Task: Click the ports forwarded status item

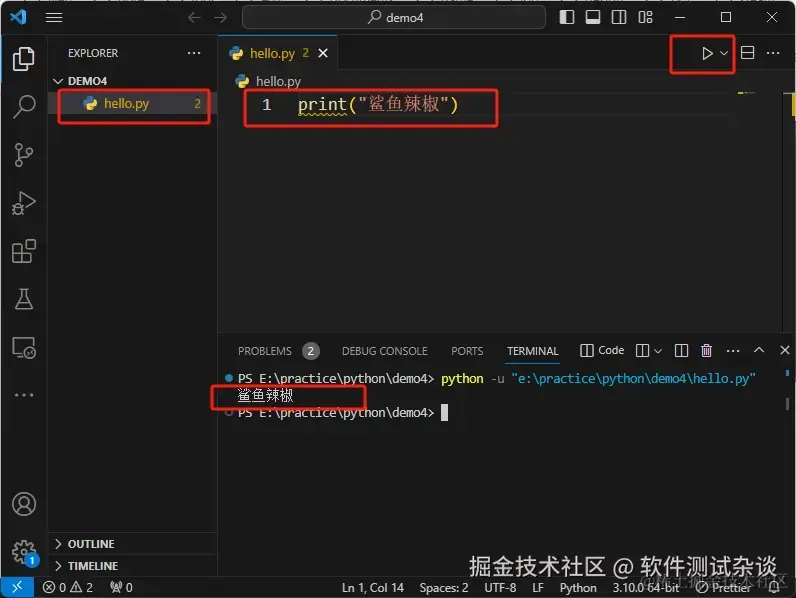Action: tap(121, 587)
